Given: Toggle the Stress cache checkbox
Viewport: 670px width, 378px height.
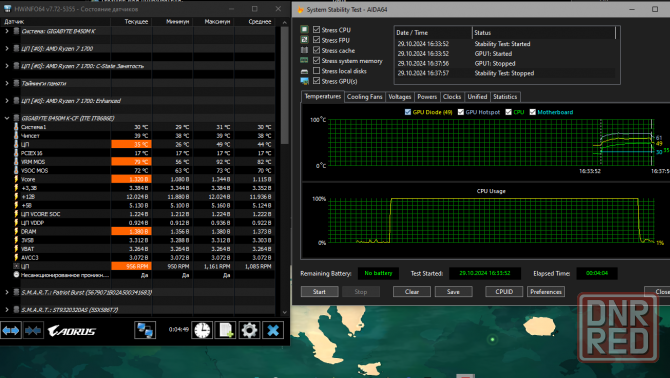Looking at the screenshot, I should 317,50.
